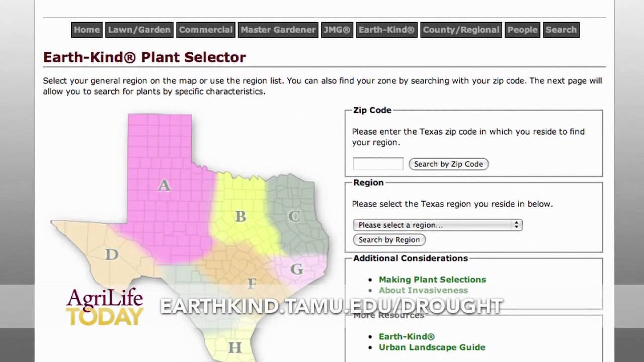Open the JMG® navigation tab
Screen dimensions: 644x362
(x=337, y=30)
